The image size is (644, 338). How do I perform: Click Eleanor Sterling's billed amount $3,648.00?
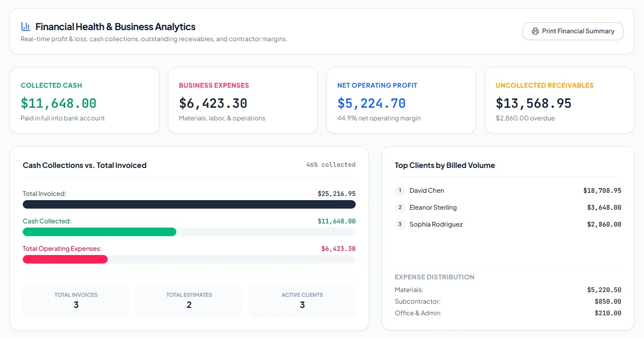point(604,208)
